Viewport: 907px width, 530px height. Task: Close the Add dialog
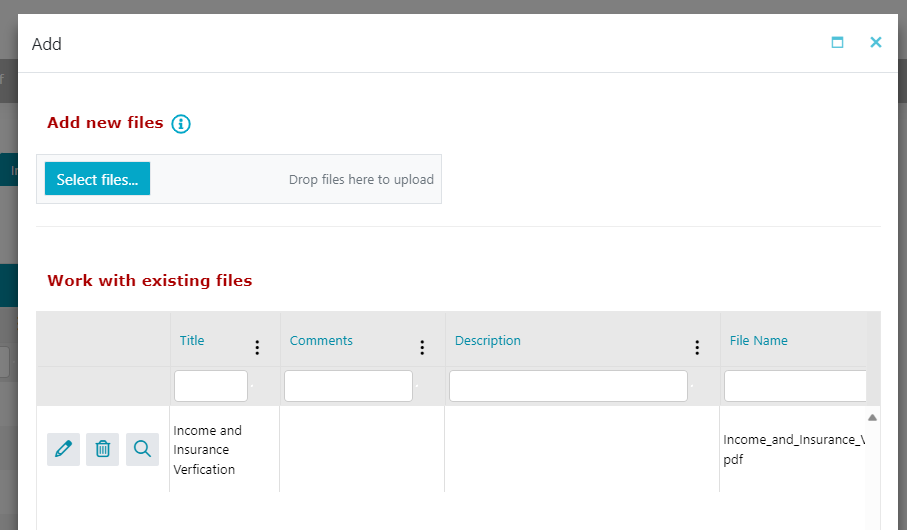[x=876, y=43]
